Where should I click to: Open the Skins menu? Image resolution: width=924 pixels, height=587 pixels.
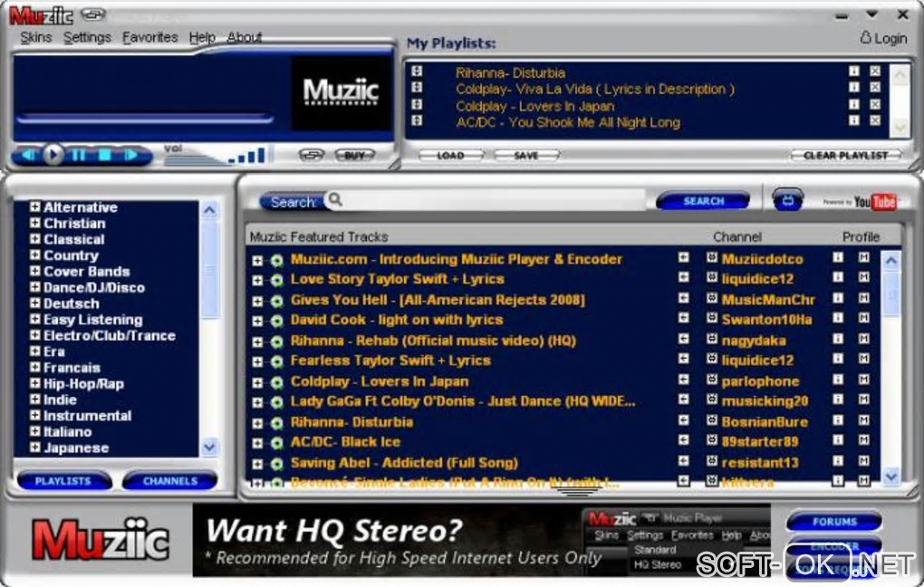[36, 37]
